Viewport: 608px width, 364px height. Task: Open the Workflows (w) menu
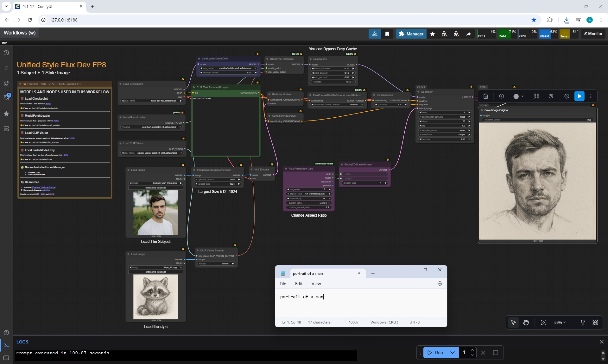click(20, 33)
